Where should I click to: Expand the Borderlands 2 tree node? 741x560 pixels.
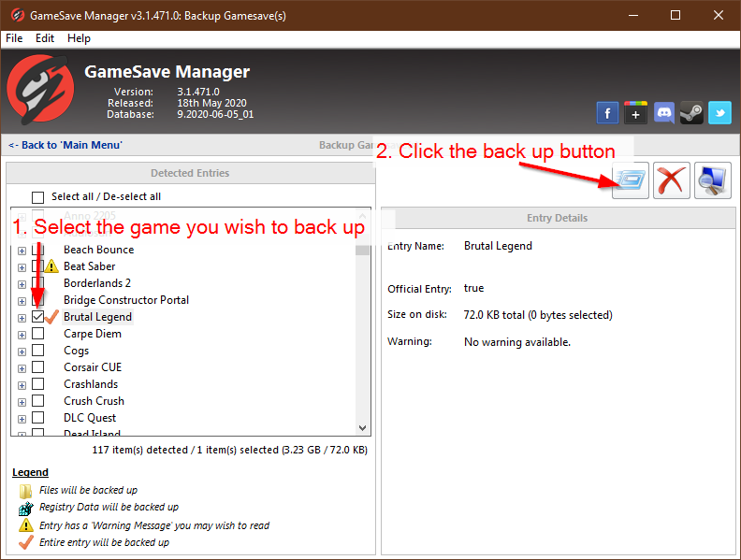(22, 284)
